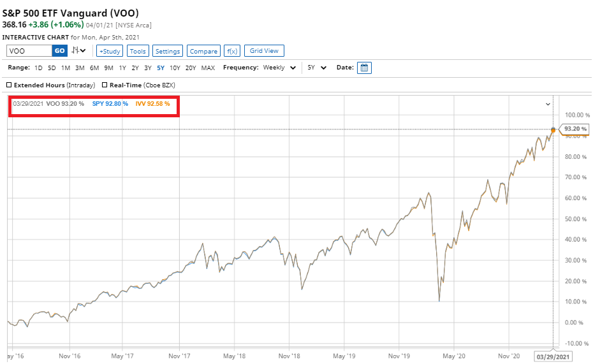Screen dimensions: 600x364
Task: Enable the Extended Hours checkbox
Action: (9, 85)
